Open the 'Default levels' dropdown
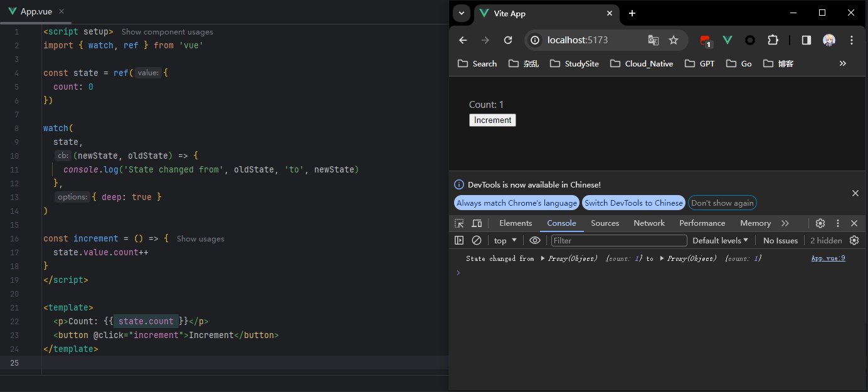 [x=721, y=240]
